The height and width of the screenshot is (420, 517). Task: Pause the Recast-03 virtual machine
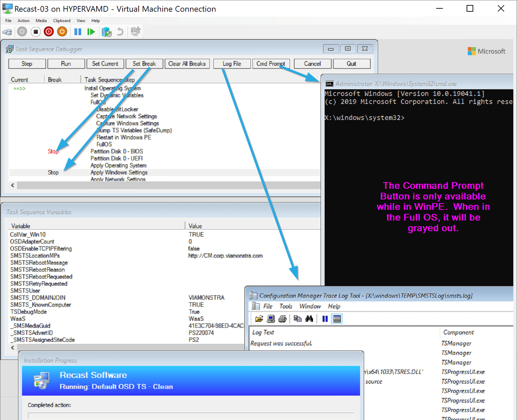77,32
